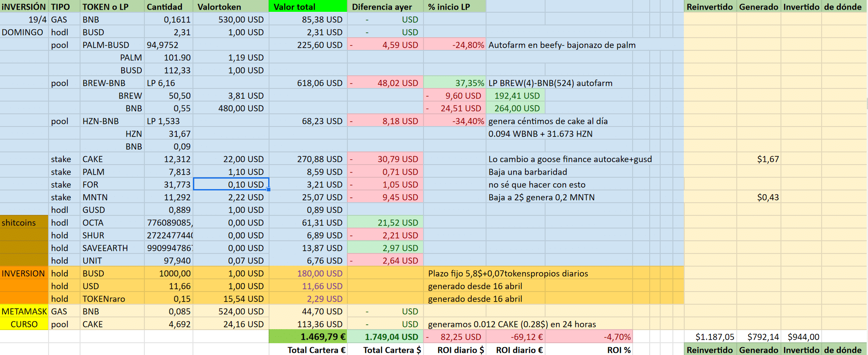Click the green '21,52 USD' difference cell
Image resolution: width=868 pixels, height=355 pixels.
coord(385,222)
